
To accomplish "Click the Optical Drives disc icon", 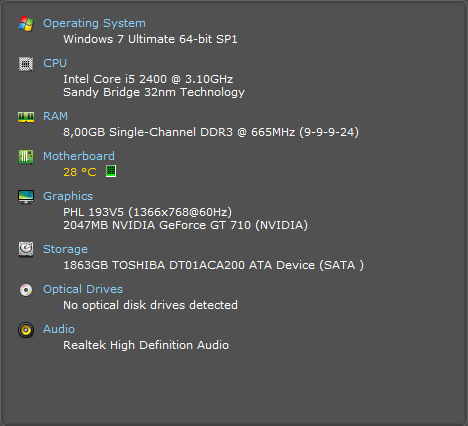I will tap(26, 290).
